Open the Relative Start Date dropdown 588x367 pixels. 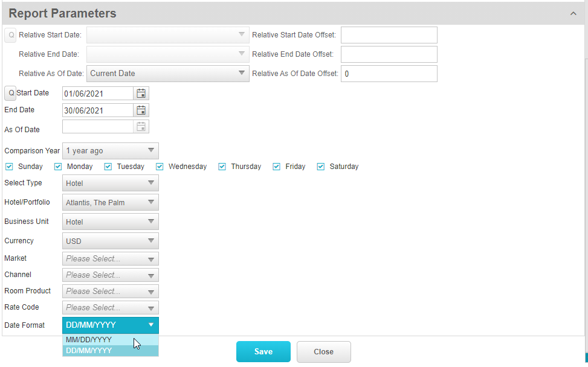click(x=167, y=35)
